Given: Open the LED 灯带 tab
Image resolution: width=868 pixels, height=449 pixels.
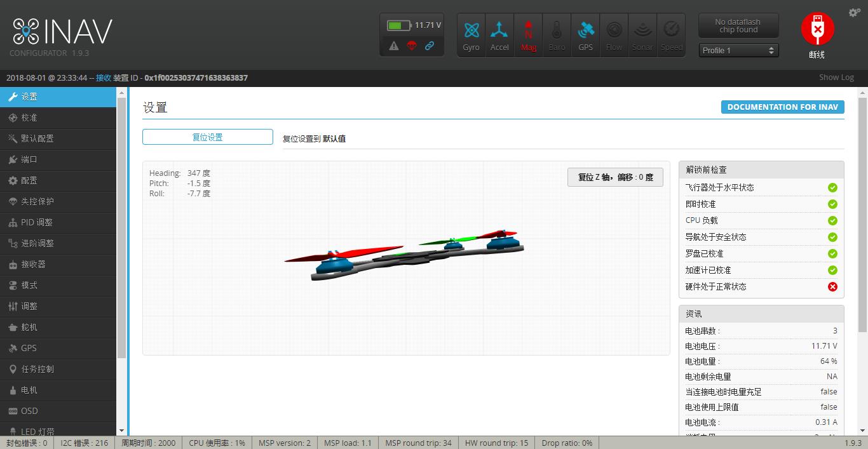Looking at the screenshot, I should [58, 430].
